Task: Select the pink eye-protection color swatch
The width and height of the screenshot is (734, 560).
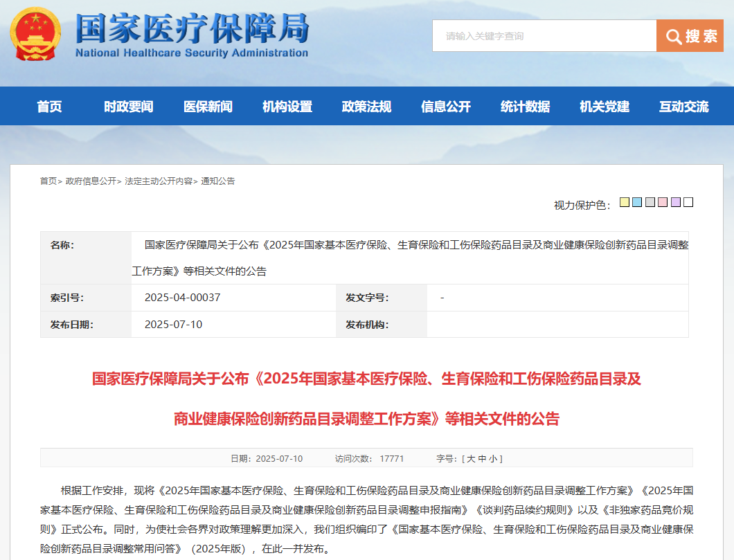Action: coord(663,202)
